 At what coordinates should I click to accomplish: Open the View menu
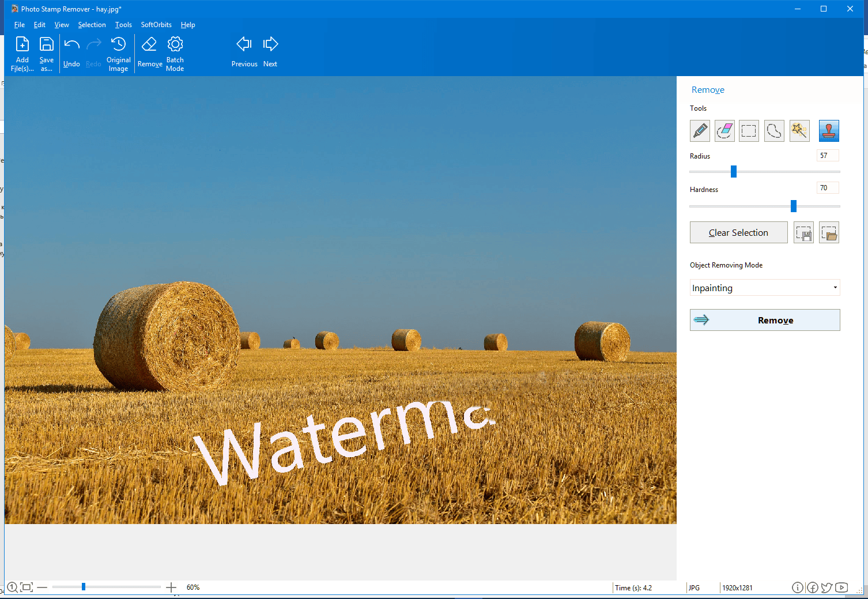click(x=62, y=25)
